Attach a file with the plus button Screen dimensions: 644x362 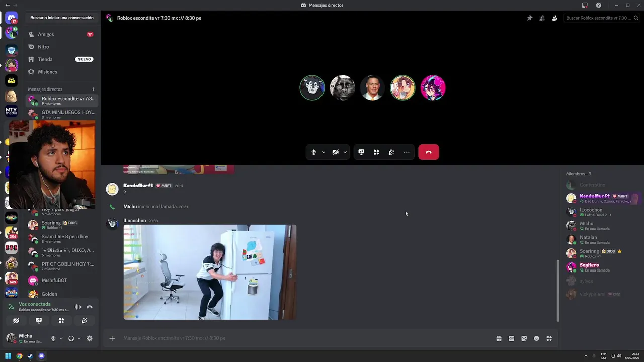(112, 338)
